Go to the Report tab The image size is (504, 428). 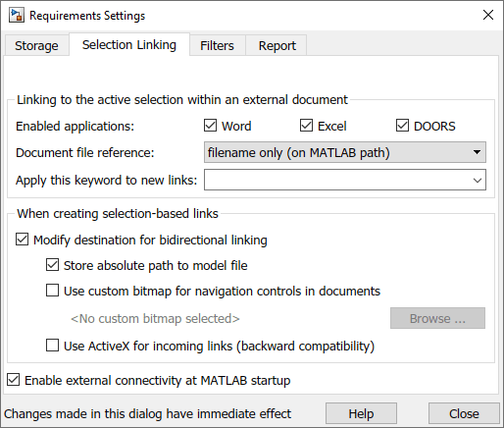click(x=277, y=45)
